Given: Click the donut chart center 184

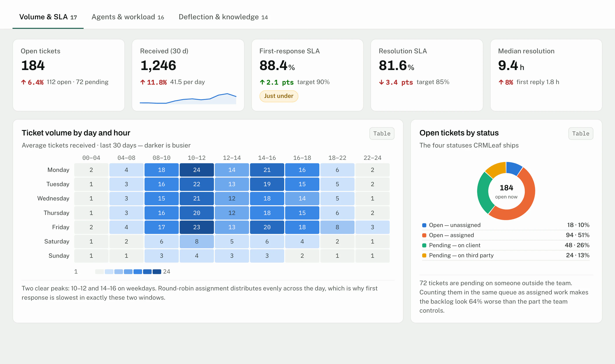Looking at the screenshot, I should (x=506, y=188).
